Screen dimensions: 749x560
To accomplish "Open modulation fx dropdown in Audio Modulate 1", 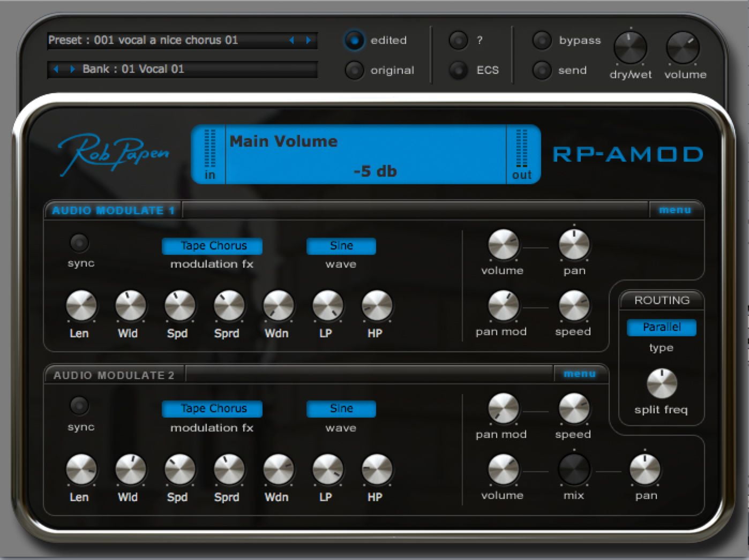I will tap(212, 246).
